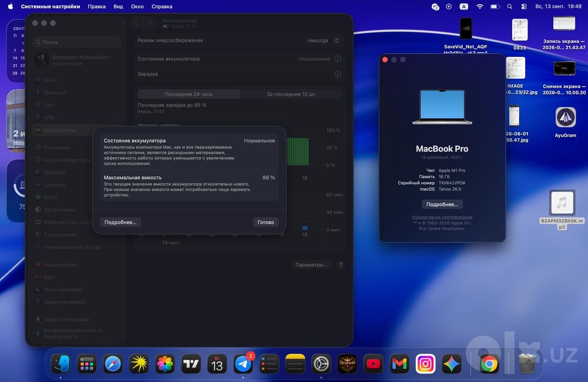Viewport: 588px width, 382px height.
Task: Select Spotlight in settings sidebar
Action: click(77, 172)
